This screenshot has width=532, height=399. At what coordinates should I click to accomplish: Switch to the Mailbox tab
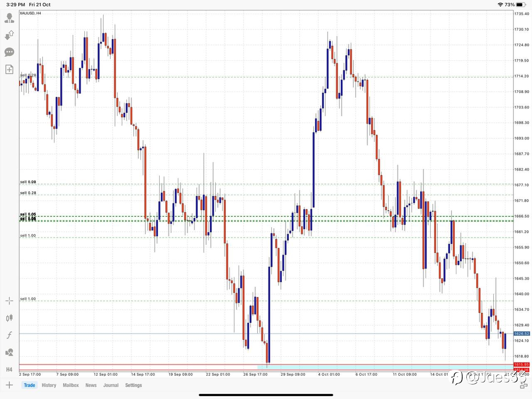click(x=71, y=385)
